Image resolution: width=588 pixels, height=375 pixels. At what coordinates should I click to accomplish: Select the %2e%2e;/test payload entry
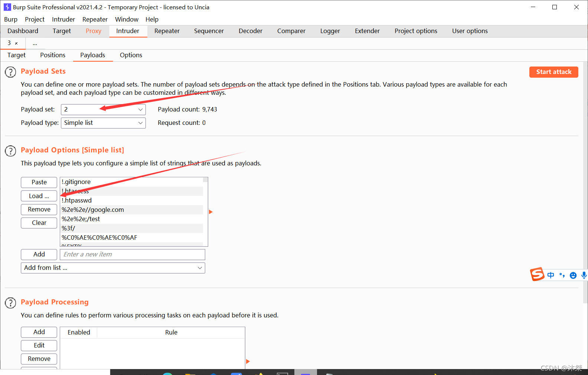point(131,219)
